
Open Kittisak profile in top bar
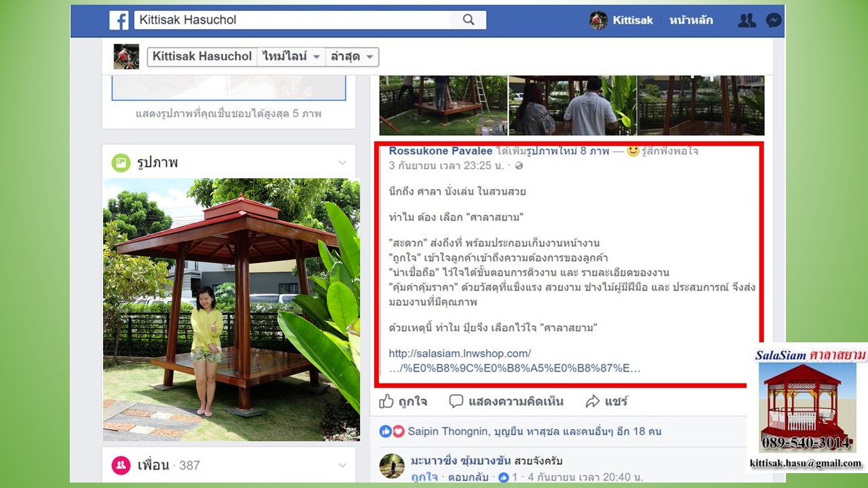point(621,20)
